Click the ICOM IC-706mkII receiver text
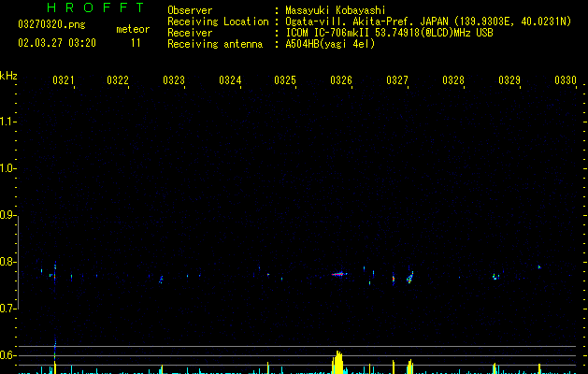The width and height of the screenshot is (588, 374). (x=389, y=33)
